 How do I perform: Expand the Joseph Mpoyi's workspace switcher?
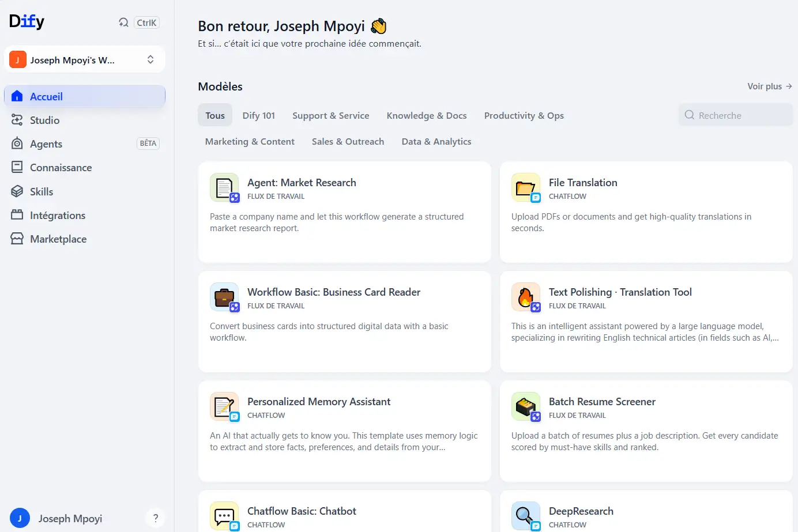click(85, 59)
